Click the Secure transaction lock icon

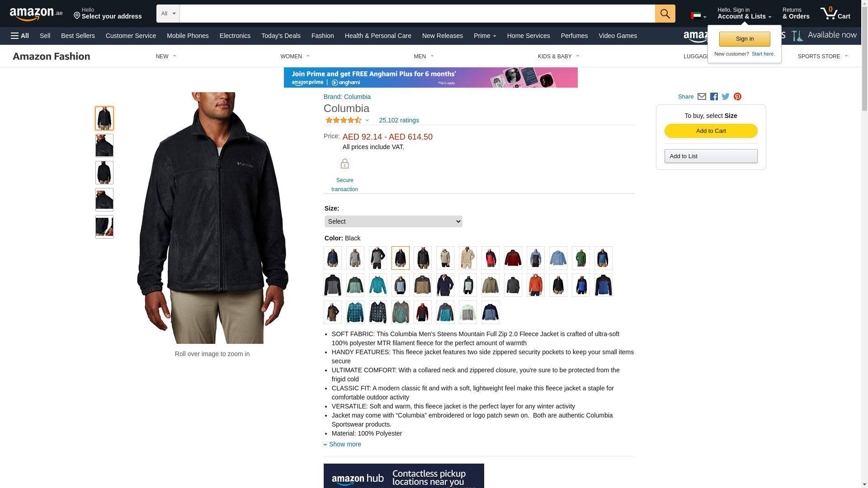344,164
